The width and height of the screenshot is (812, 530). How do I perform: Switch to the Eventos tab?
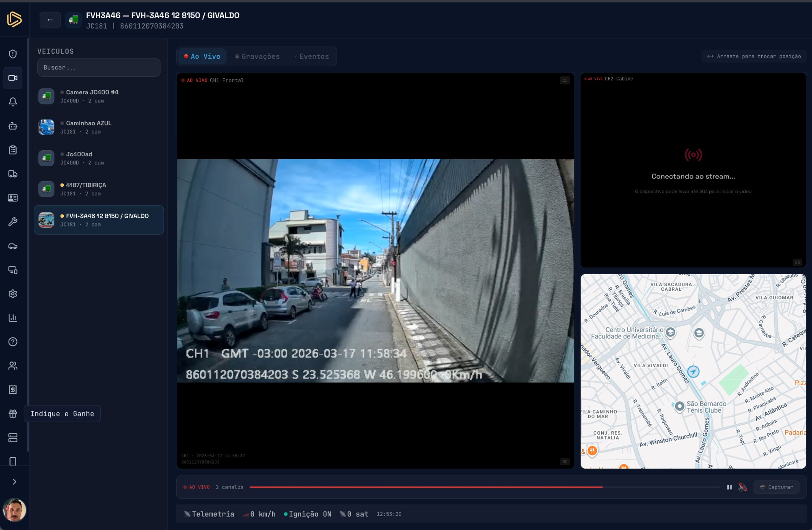(x=312, y=56)
